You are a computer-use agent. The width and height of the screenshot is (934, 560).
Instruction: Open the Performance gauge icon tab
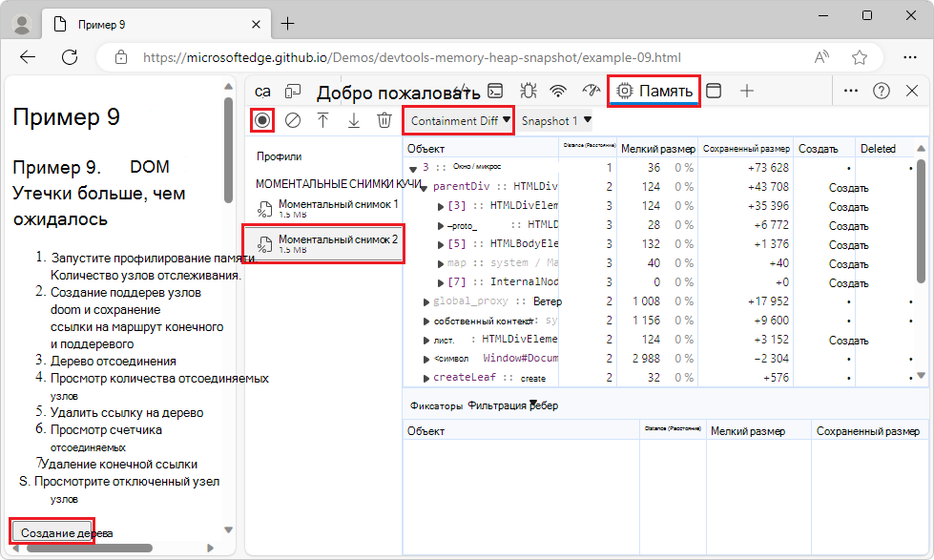(x=591, y=91)
